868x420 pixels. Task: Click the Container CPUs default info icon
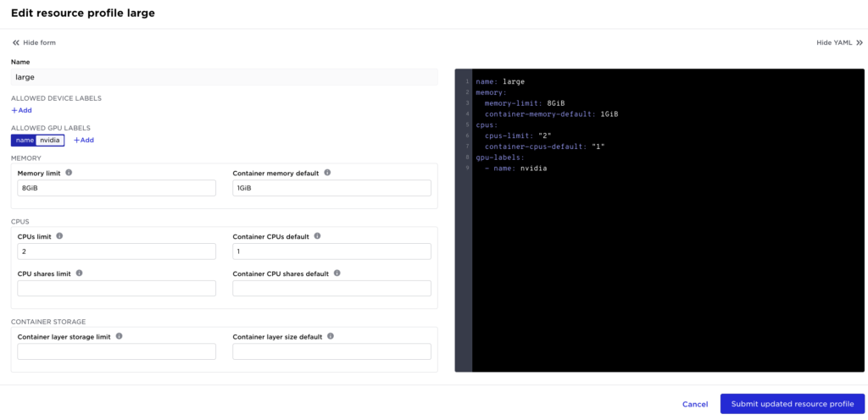tap(317, 236)
